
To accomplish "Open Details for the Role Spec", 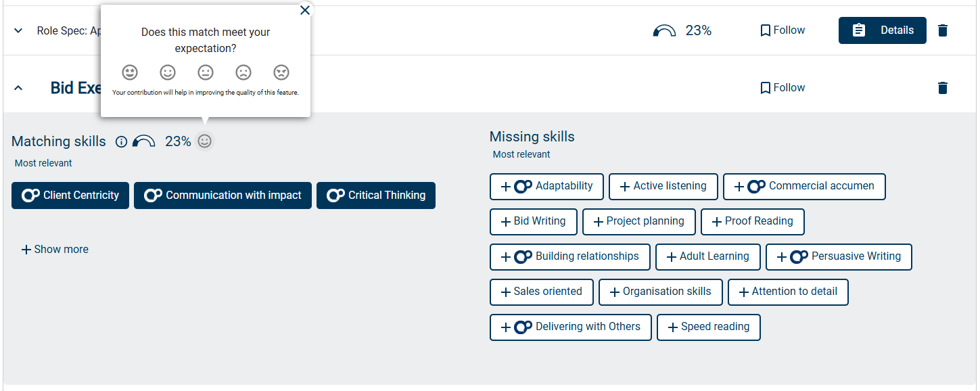I will [x=882, y=30].
